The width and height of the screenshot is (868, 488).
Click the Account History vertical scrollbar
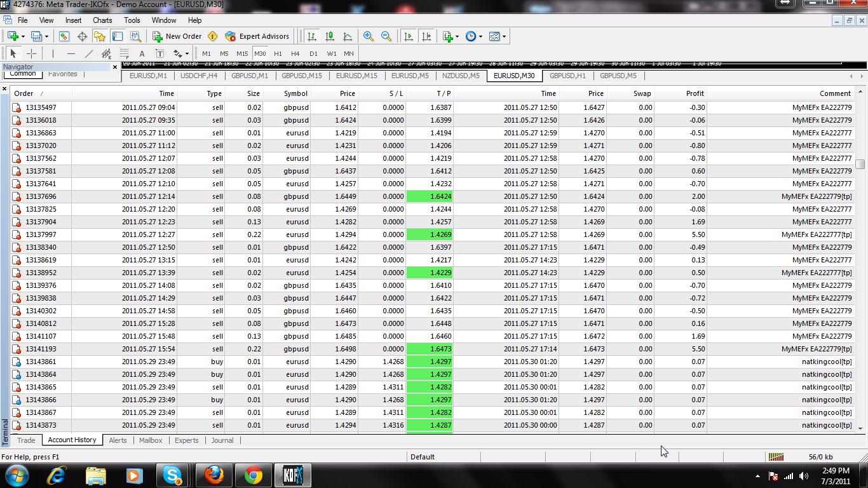pos(861,261)
